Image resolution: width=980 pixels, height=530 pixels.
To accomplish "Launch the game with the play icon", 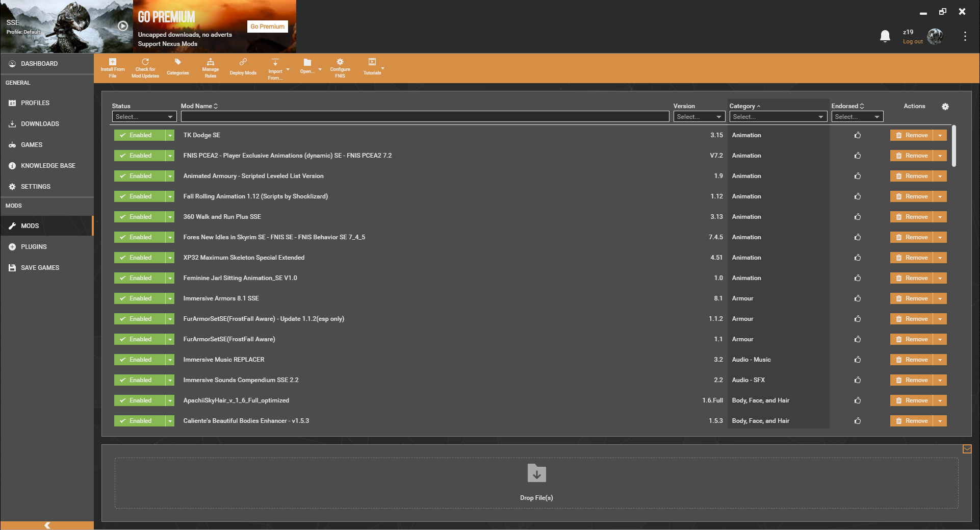I will (123, 26).
